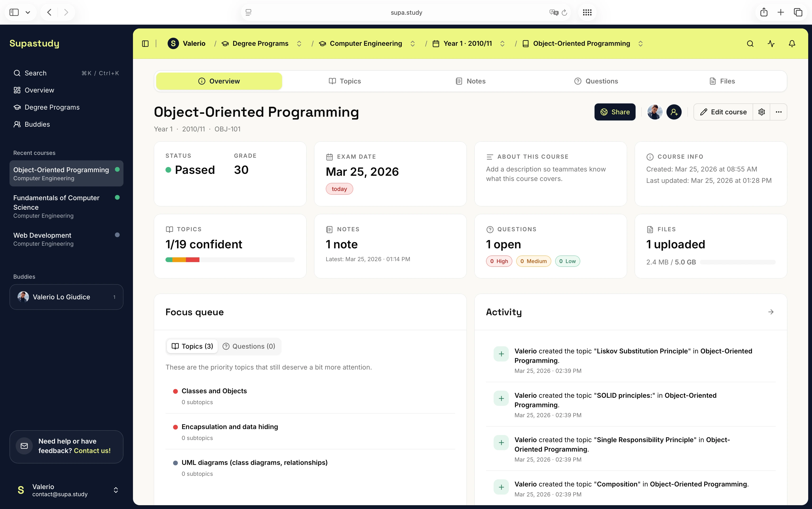This screenshot has height=509, width=812.
Task: Toggle the sidebar collapse icon in header
Action: (145, 43)
